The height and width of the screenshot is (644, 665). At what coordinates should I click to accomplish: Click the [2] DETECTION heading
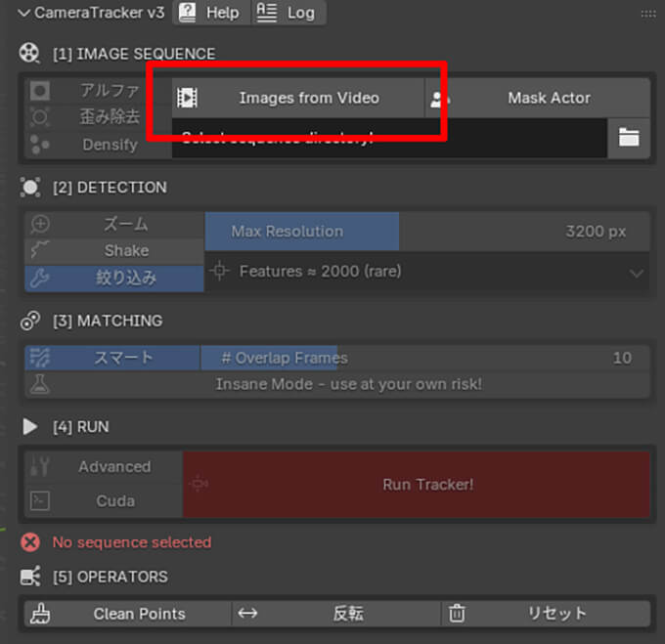(x=110, y=188)
